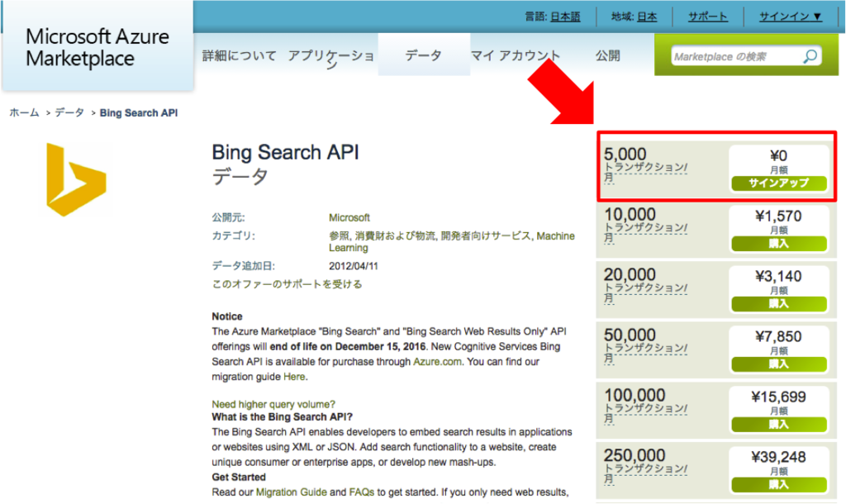The image size is (846, 504).
Task: Click the Microsoft Azure Marketplace logo
Action: (97, 47)
